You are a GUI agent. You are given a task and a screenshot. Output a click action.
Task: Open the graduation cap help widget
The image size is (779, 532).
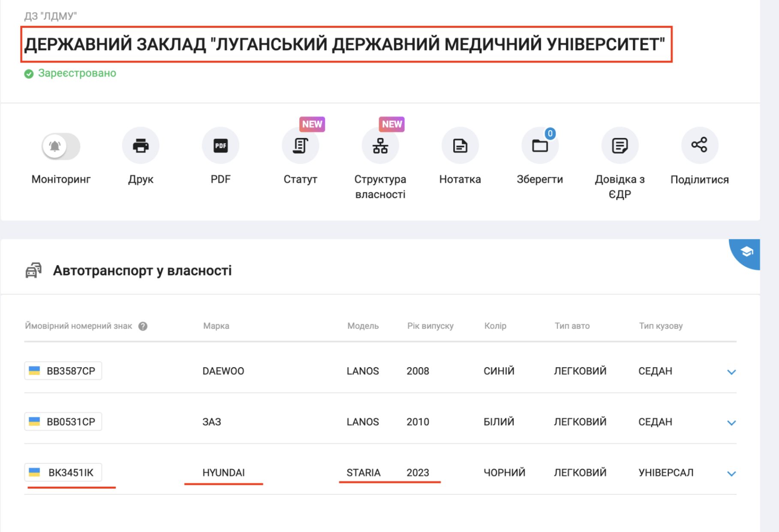pyautogui.click(x=746, y=253)
